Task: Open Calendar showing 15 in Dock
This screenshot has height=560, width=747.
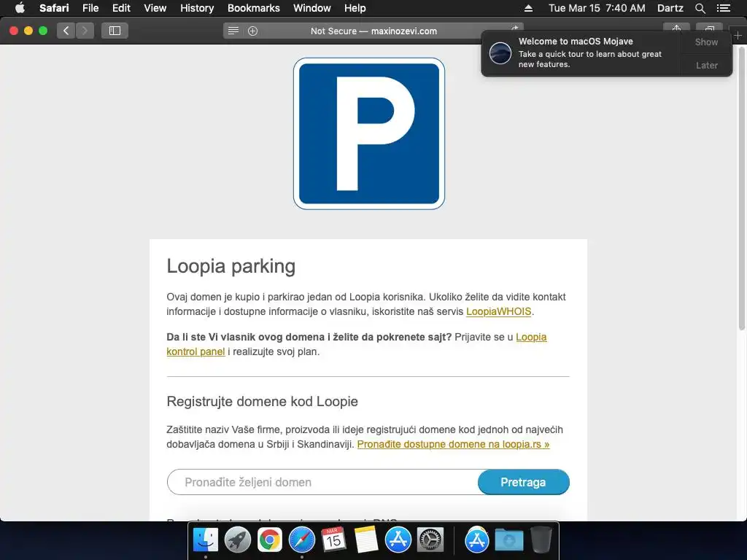Action: coord(333,540)
